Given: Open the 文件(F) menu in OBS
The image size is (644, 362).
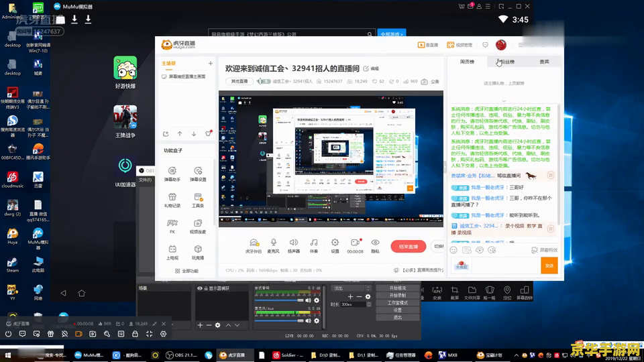Looking at the screenshot, I should click(145, 180).
